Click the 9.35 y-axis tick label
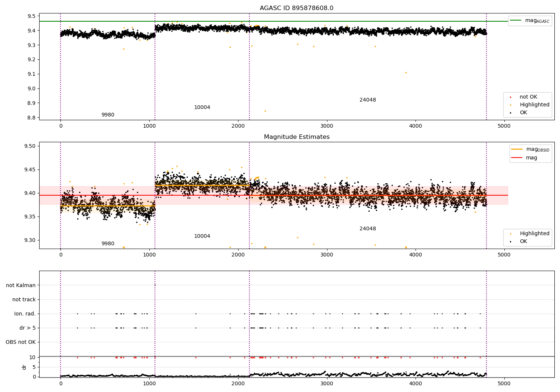This screenshot has height=392, width=560. pos(30,217)
